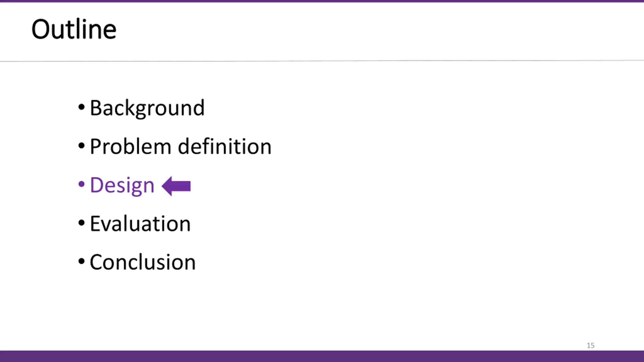Click the slide number 15
The height and width of the screenshot is (362, 644).
591,346
